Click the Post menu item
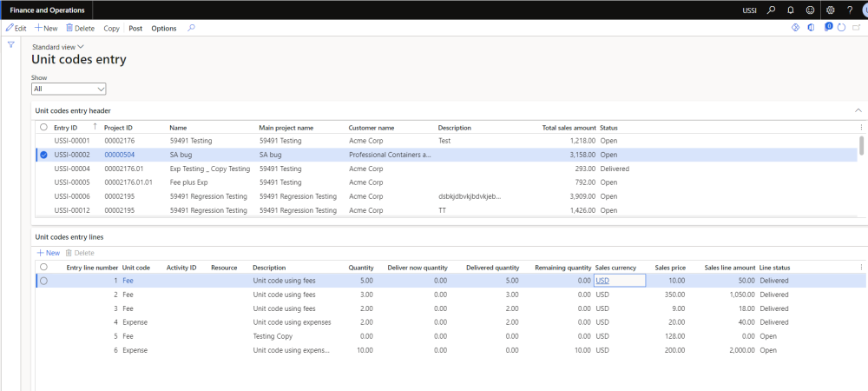 coord(135,28)
